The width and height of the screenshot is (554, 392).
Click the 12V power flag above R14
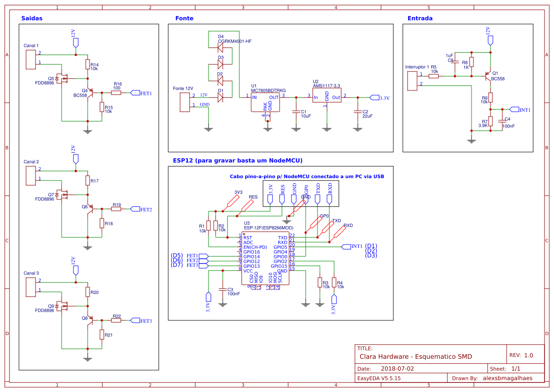[76, 42]
